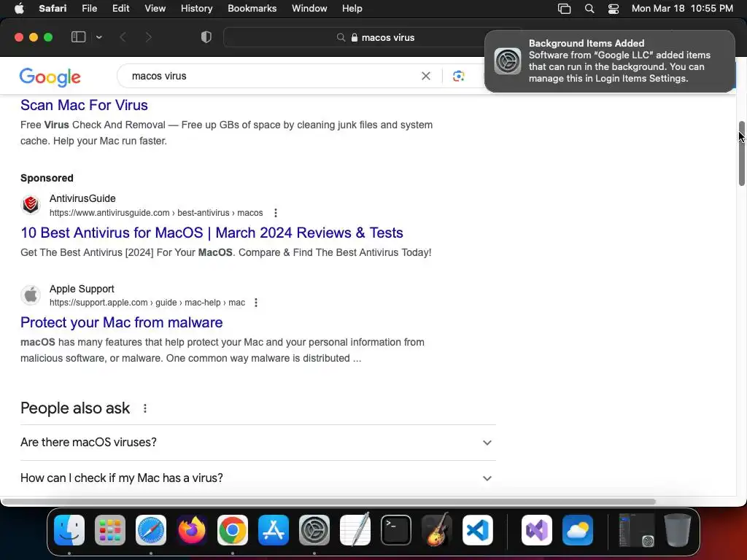Viewport: 747px width, 560px height.
Task: Open App Store from the Dock
Action: [x=274, y=530]
